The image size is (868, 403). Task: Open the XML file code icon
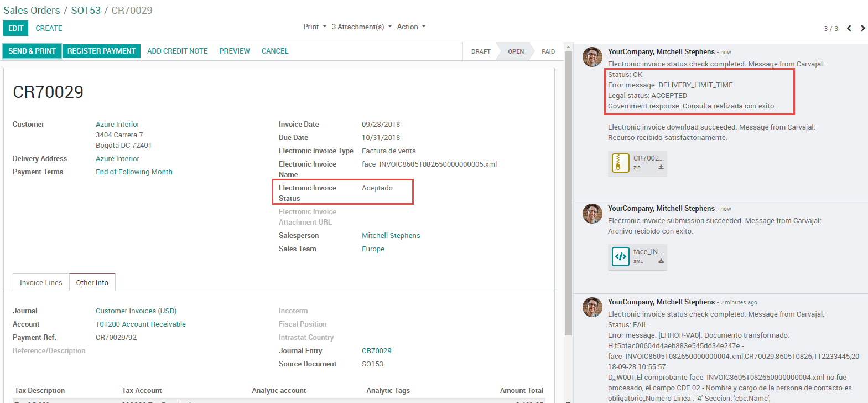621,257
